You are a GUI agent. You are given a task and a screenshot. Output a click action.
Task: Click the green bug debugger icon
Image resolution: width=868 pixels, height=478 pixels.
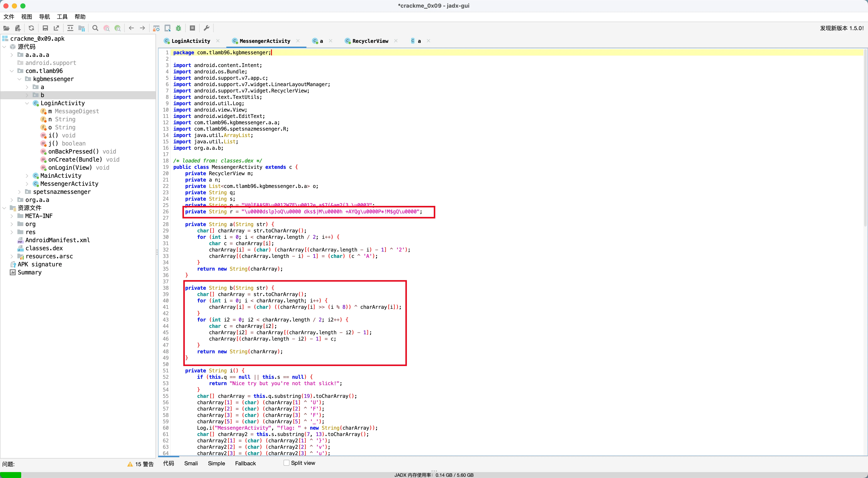(179, 28)
